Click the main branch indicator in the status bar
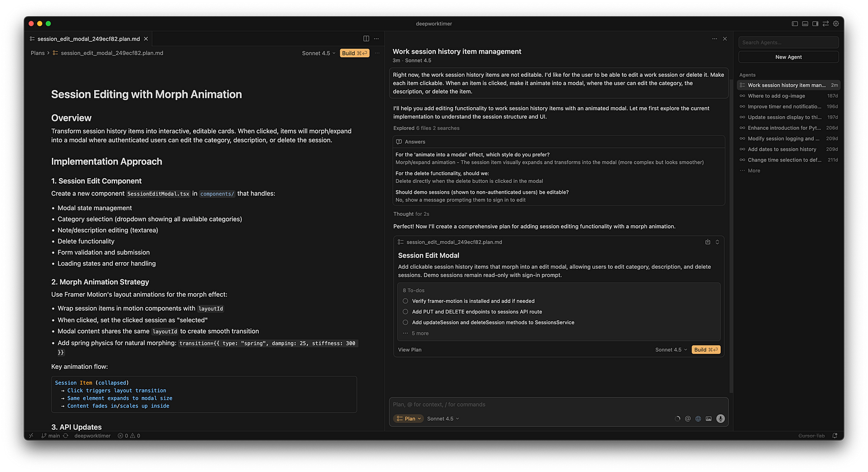The height and width of the screenshot is (472, 868). click(51, 436)
